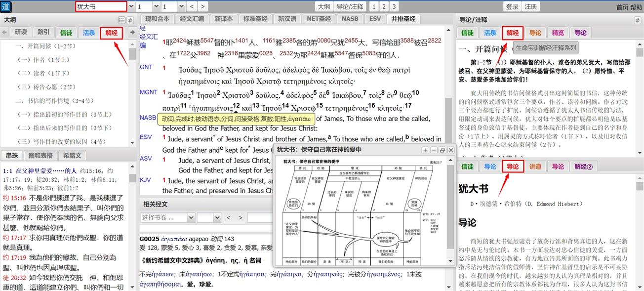644x291 pixels.
Task: Zoom out the popup chart with minus icon
Action: tap(434, 150)
